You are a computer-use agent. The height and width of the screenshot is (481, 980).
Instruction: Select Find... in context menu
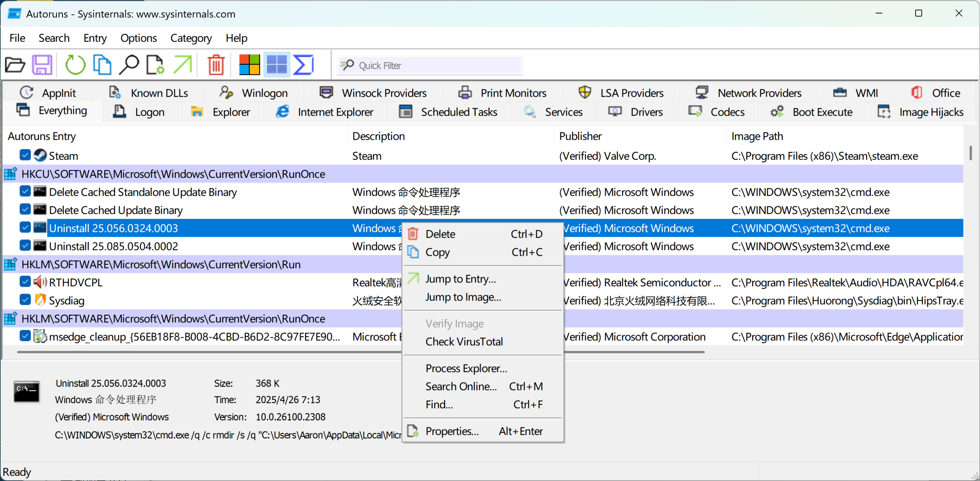pyautogui.click(x=482, y=404)
